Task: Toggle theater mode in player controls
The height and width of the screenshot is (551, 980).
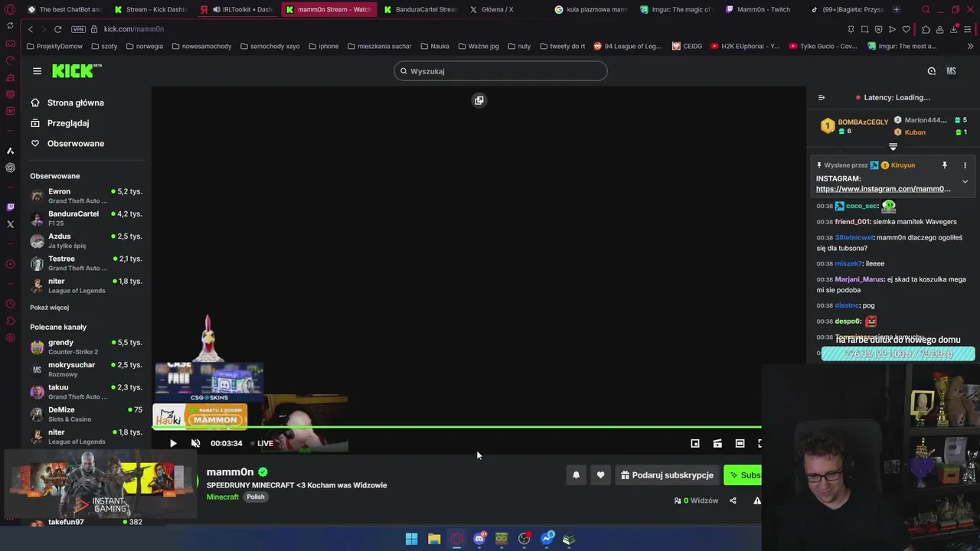Action: [740, 443]
